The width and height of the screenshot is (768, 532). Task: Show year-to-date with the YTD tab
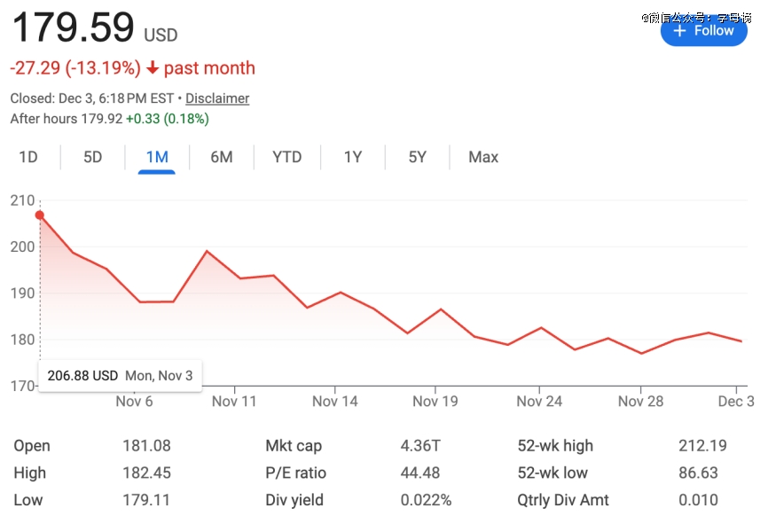pyautogui.click(x=286, y=157)
